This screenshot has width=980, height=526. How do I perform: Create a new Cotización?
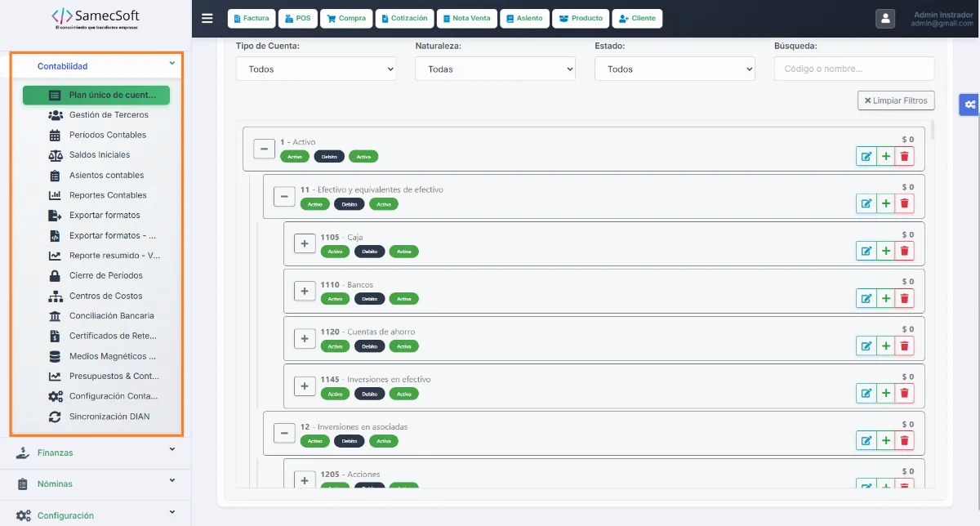(405, 18)
